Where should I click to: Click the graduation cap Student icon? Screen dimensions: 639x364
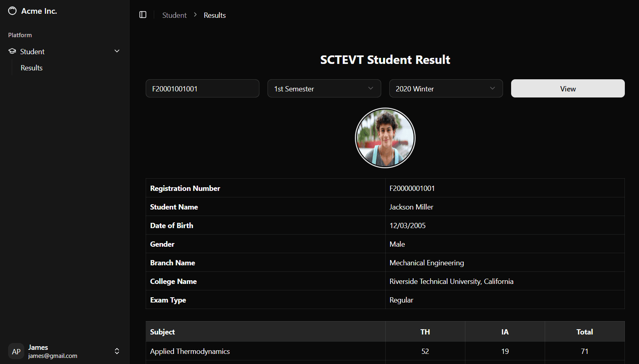coord(13,51)
